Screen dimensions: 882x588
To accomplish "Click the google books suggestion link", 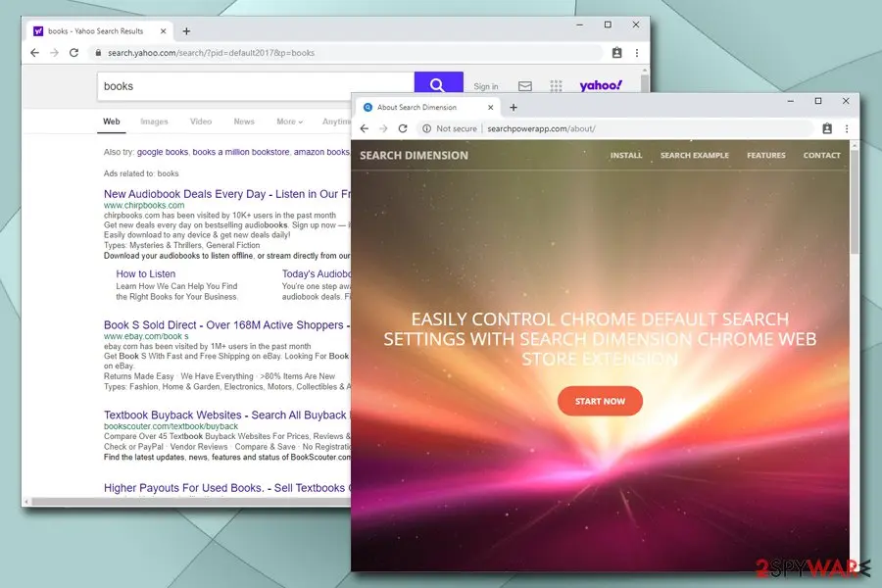I will tap(163, 152).
